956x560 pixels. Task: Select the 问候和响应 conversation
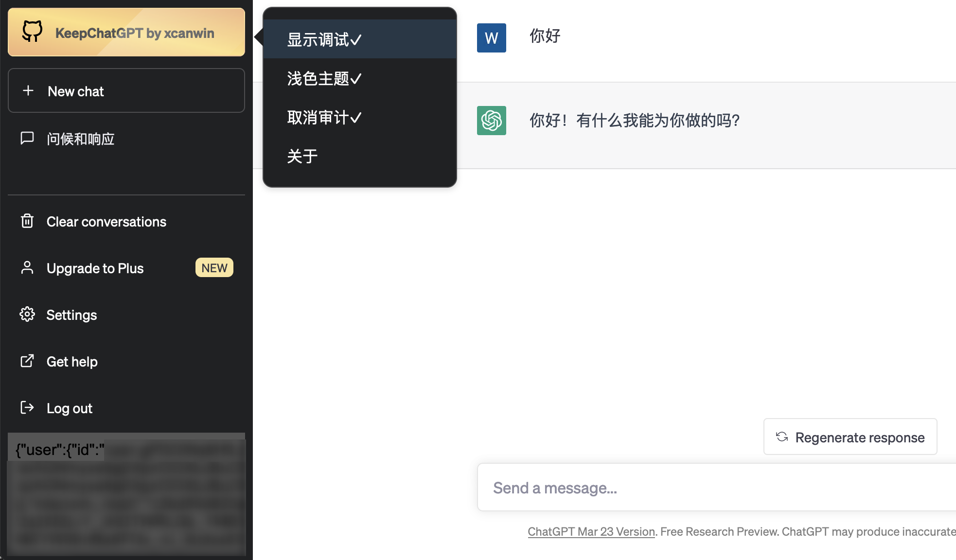81,139
